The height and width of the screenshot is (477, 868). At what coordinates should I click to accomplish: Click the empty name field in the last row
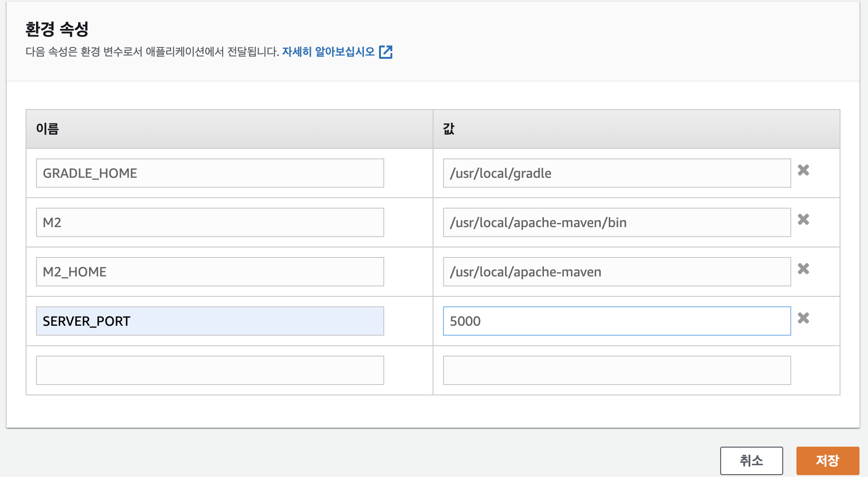tap(210, 370)
